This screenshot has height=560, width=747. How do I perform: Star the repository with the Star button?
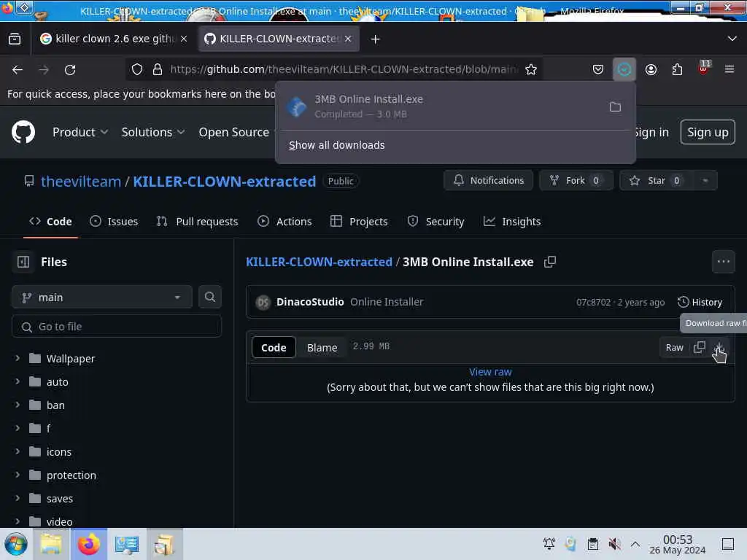(x=656, y=181)
